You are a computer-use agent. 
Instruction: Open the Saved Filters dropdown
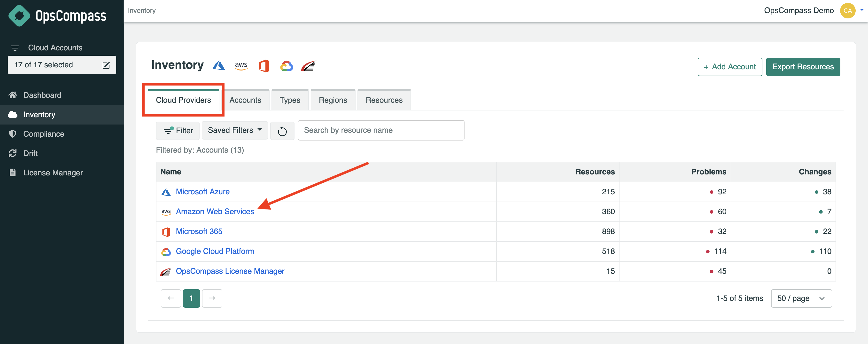pos(234,130)
